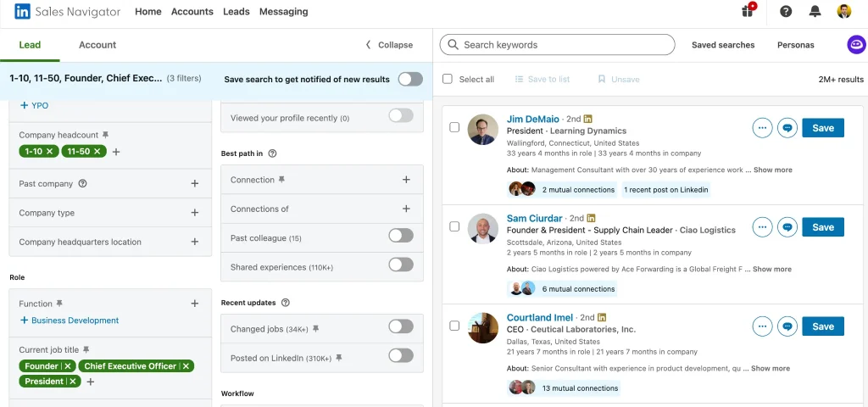868x407 pixels.
Task: Remove the President job title filter
Action: click(x=73, y=381)
